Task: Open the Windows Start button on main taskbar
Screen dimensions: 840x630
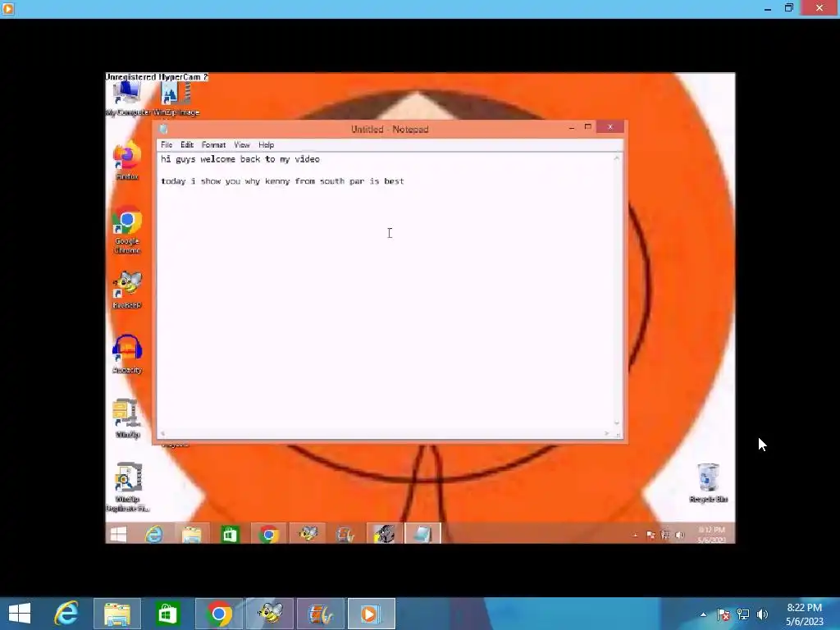Action: click(20, 614)
